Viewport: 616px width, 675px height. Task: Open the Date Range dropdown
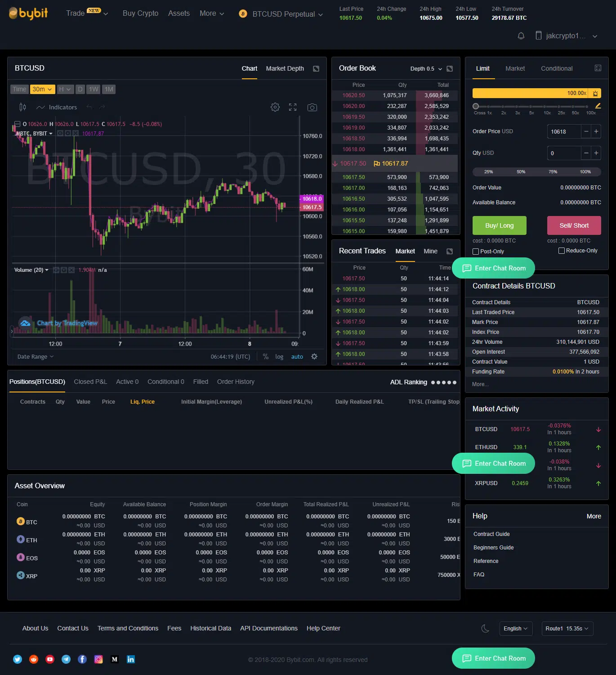click(x=36, y=356)
